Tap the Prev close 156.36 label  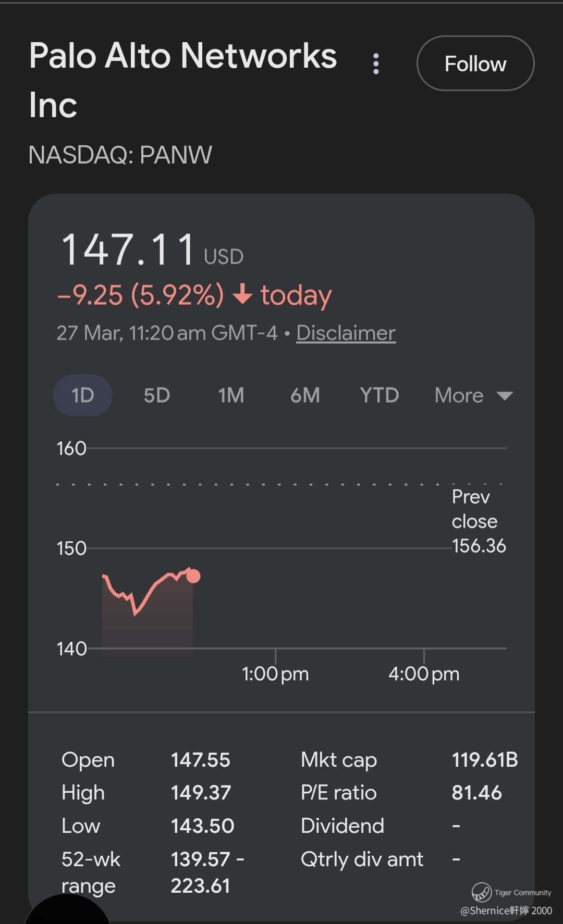pos(478,521)
